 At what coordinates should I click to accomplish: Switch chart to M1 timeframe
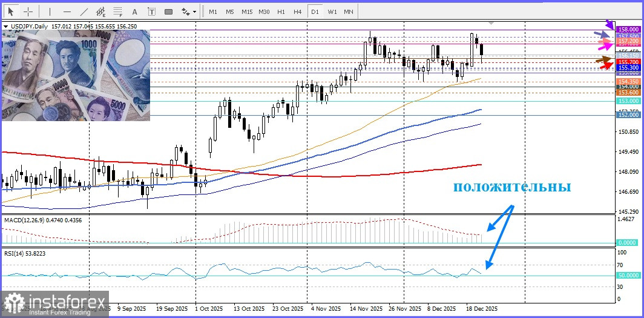(213, 12)
